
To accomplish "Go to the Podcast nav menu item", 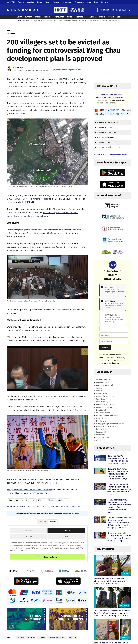I will point(111,17).
